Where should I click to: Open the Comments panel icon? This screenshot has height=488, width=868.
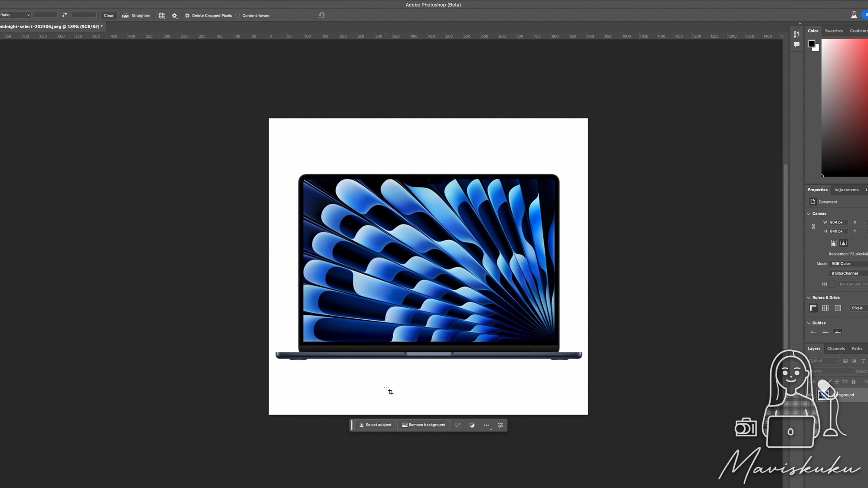[x=796, y=45]
